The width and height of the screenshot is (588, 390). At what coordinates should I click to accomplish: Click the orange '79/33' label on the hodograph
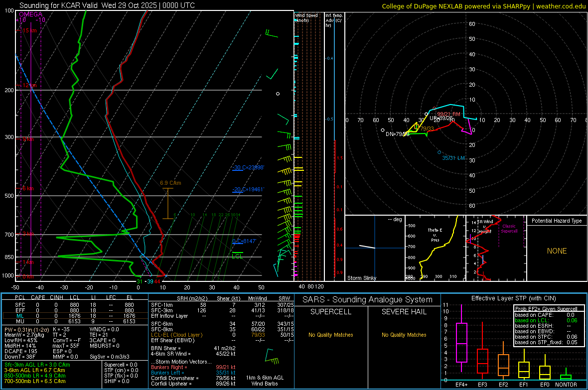[427, 129]
